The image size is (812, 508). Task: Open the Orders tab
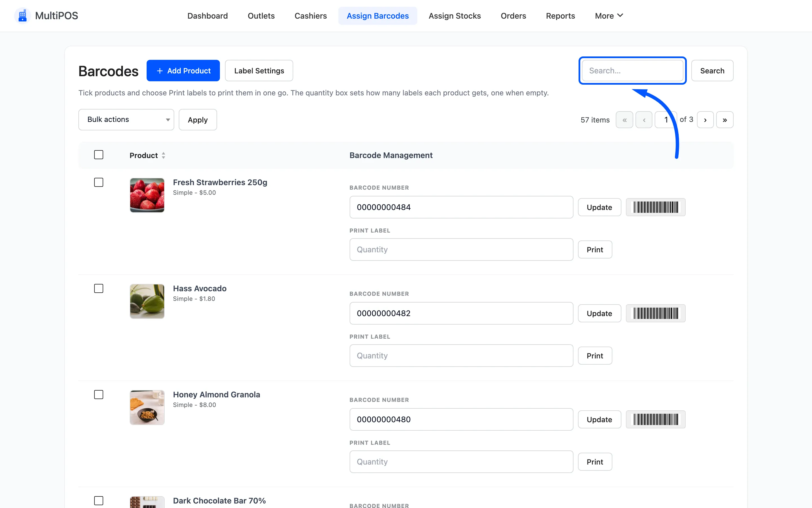(x=513, y=16)
